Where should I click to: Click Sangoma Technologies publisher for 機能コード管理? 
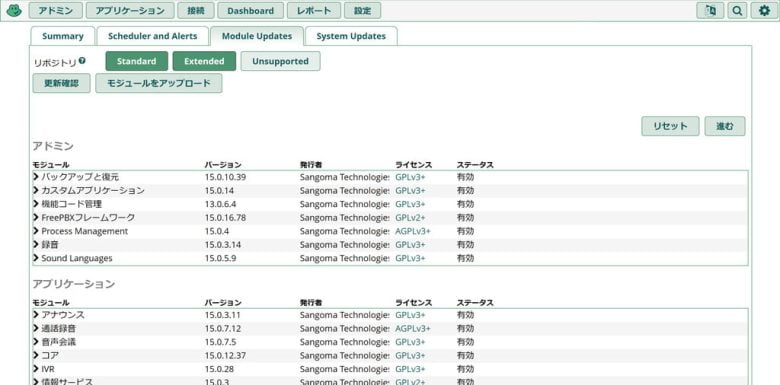344,204
